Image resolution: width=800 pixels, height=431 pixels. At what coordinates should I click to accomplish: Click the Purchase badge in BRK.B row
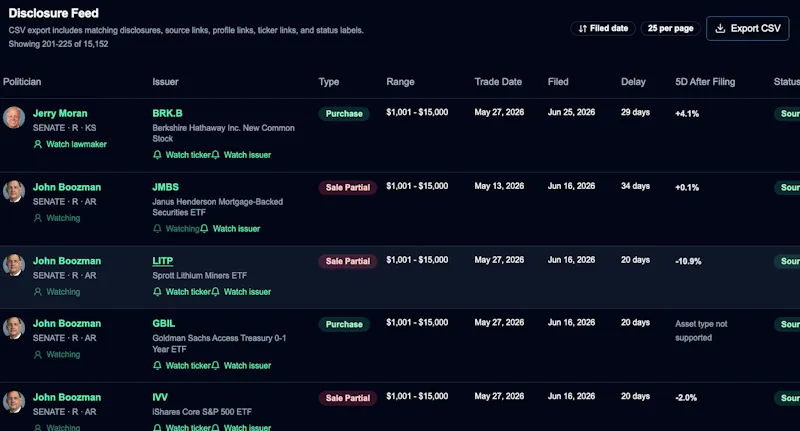coord(344,114)
